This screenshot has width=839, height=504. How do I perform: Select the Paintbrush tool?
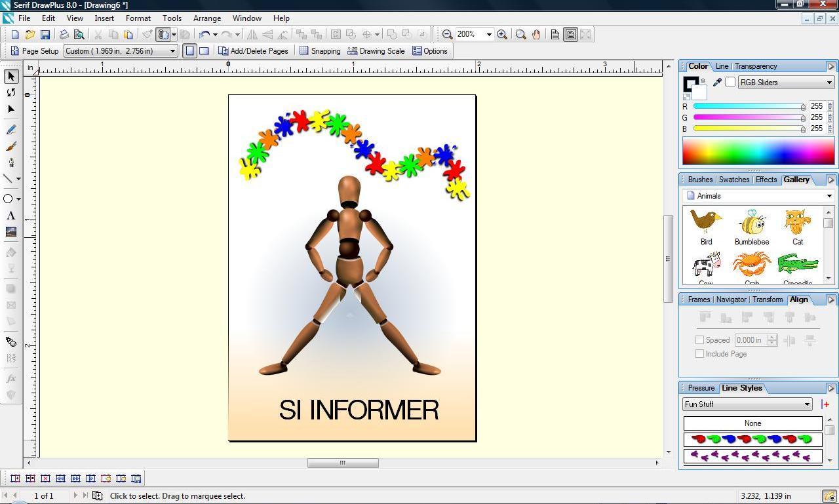pos(11,146)
